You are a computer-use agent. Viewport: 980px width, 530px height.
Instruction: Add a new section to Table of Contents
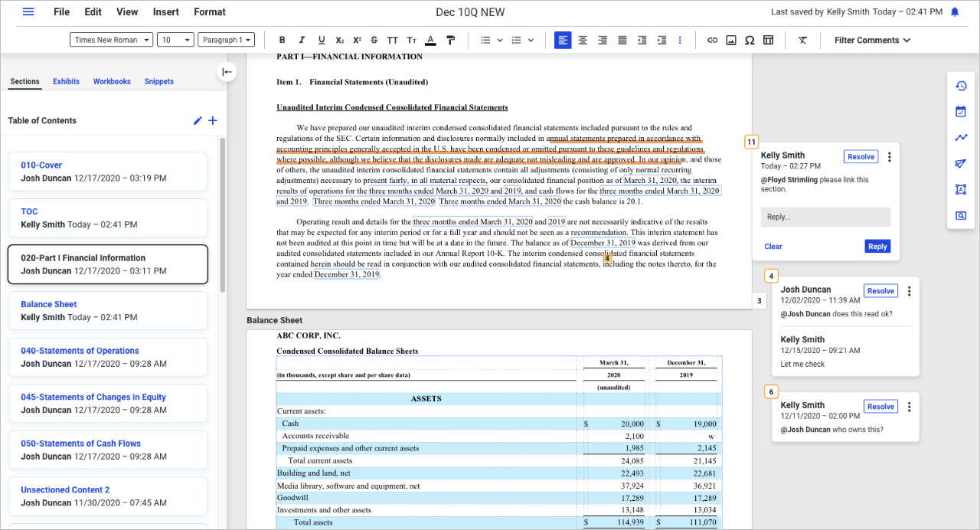tap(213, 120)
